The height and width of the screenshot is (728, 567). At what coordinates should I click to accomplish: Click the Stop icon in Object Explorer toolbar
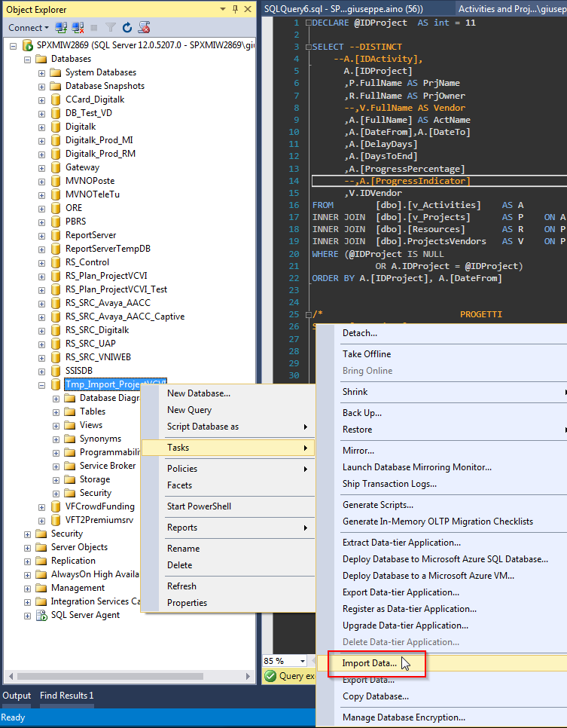pyautogui.click(x=94, y=28)
